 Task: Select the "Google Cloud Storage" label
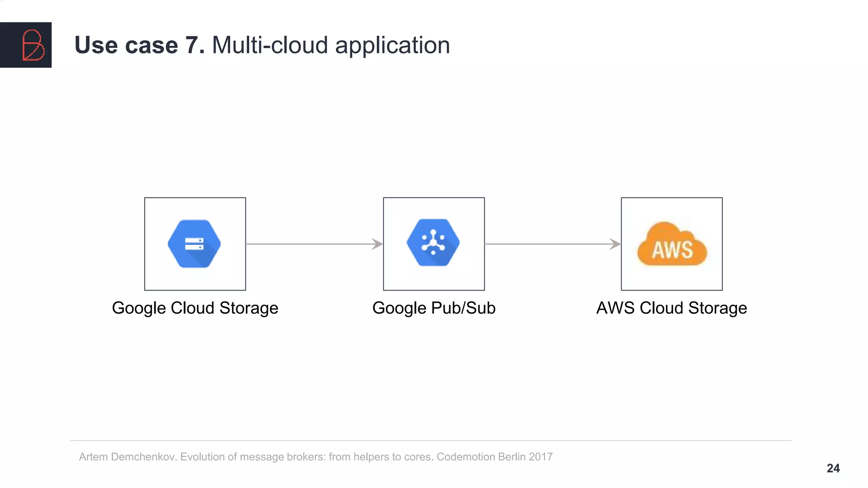pyautogui.click(x=195, y=308)
